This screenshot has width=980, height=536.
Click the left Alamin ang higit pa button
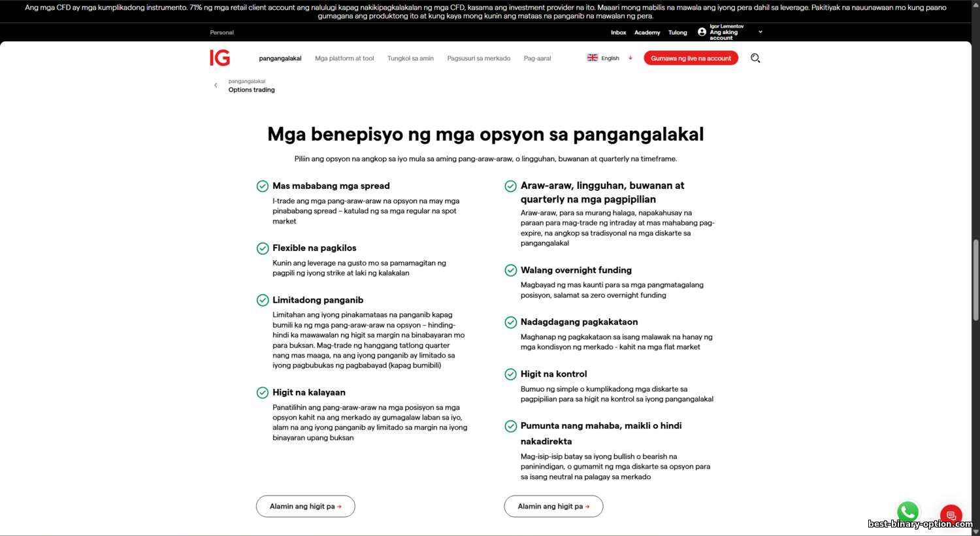tap(305, 507)
